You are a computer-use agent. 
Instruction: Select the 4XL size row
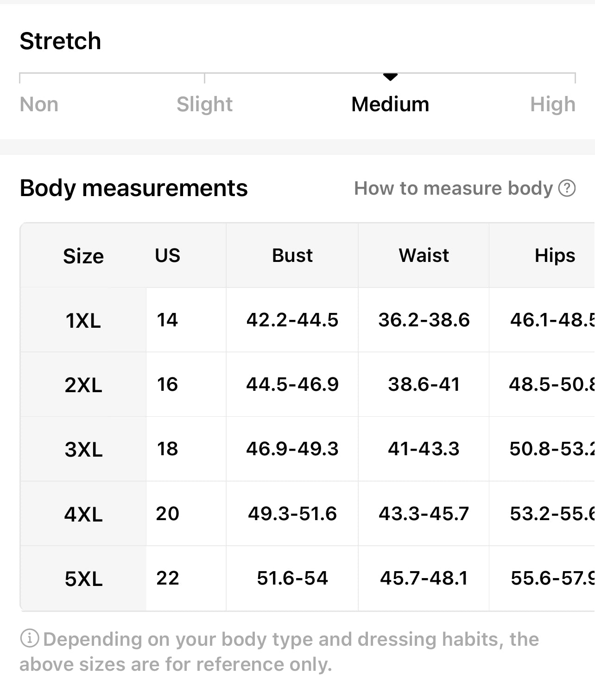pyautogui.click(x=83, y=514)
